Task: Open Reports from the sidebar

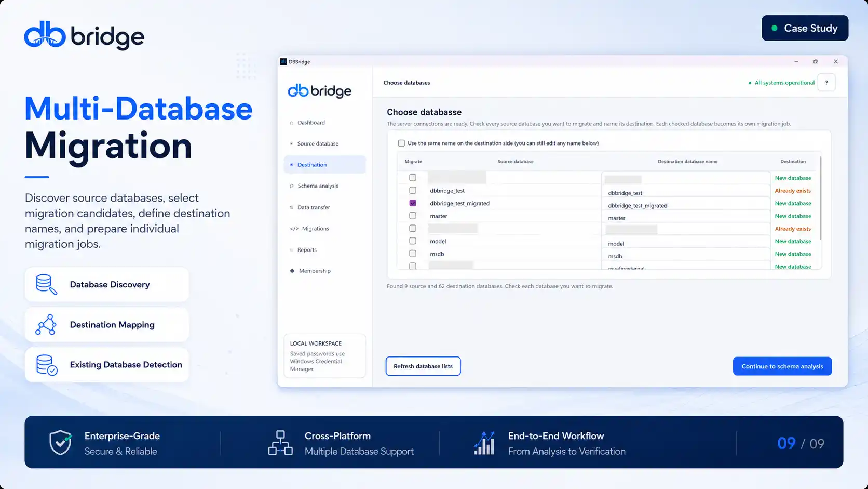Action: (x=324, y=250)
